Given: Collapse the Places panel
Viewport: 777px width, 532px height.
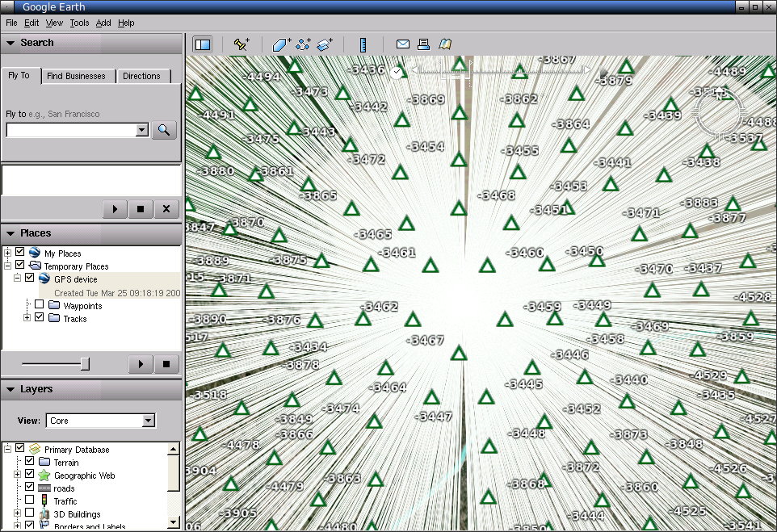Looking at the screenshot, I should (10, 233).
